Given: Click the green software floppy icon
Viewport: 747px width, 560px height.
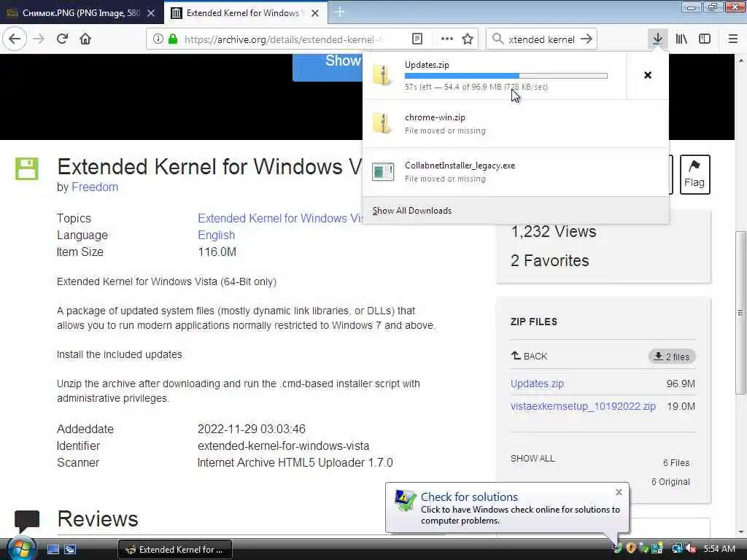Looking at the screenshot, I should click(x=27, y=168).
